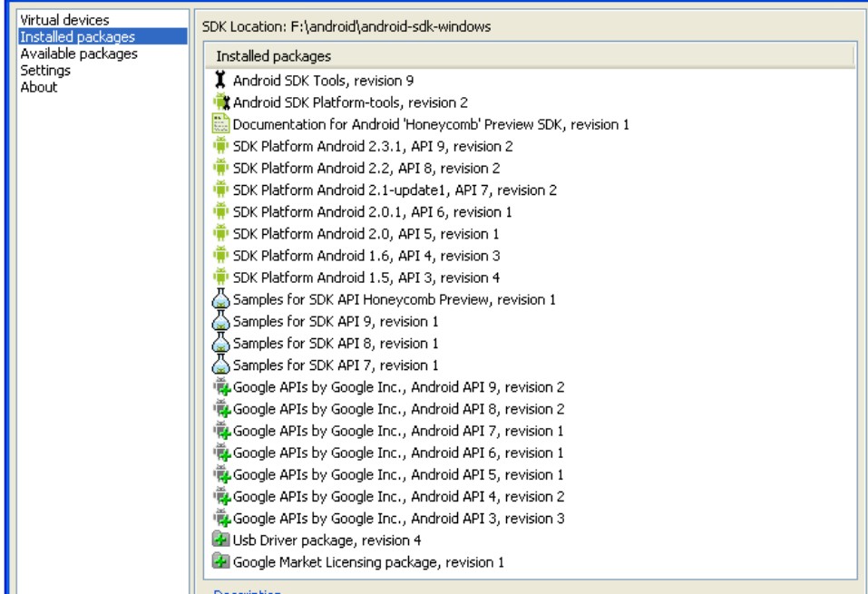Select 'Samples for SDK API 8, revision 1'
Image resolution: width=868 pixels, height=594 pixels.
[x=336, y=343]
